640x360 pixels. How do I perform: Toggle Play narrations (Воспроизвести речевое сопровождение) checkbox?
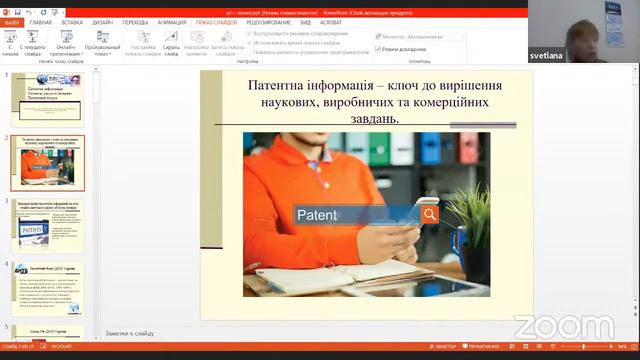[x=249, y=33]
